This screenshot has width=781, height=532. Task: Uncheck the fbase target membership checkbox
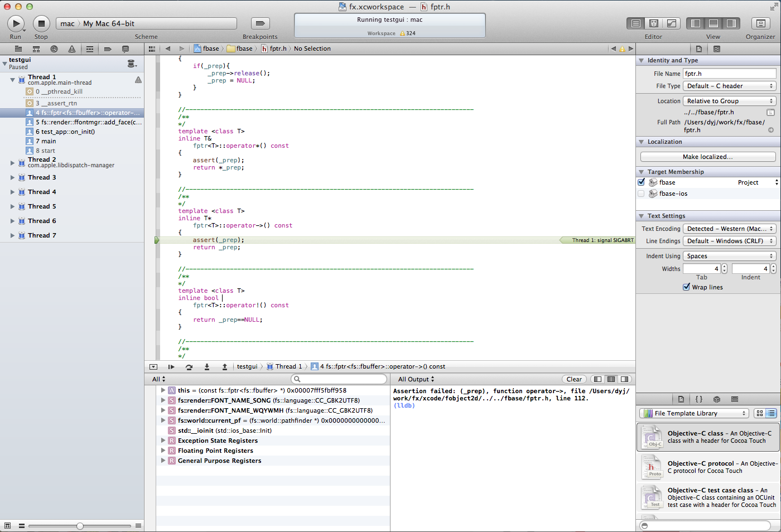pyautogui.click(x=642, y=182)
